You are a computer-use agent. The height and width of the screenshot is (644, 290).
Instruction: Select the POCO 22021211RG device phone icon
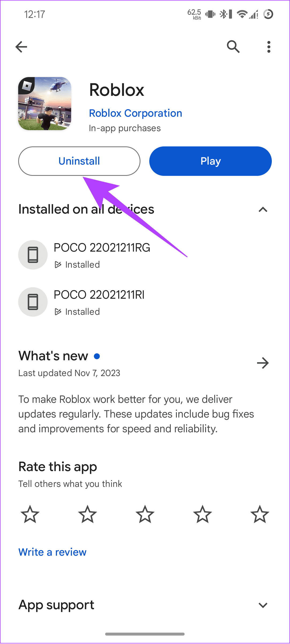(33, 255)
